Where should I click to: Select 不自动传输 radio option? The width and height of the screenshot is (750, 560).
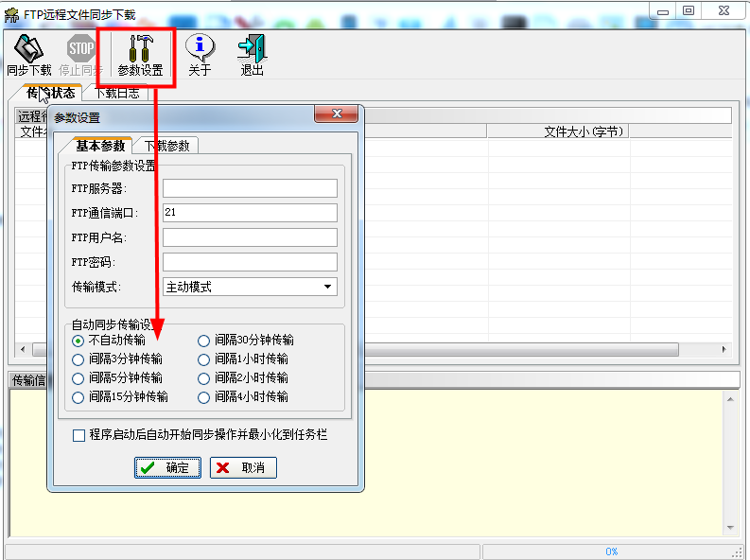point(78,341)
